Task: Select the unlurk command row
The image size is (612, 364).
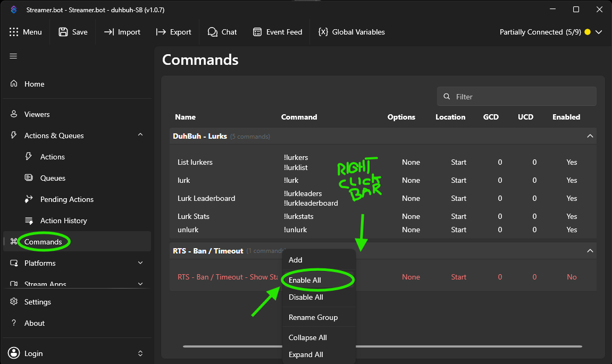Action: pyautogui.click(x=383, y=230)
